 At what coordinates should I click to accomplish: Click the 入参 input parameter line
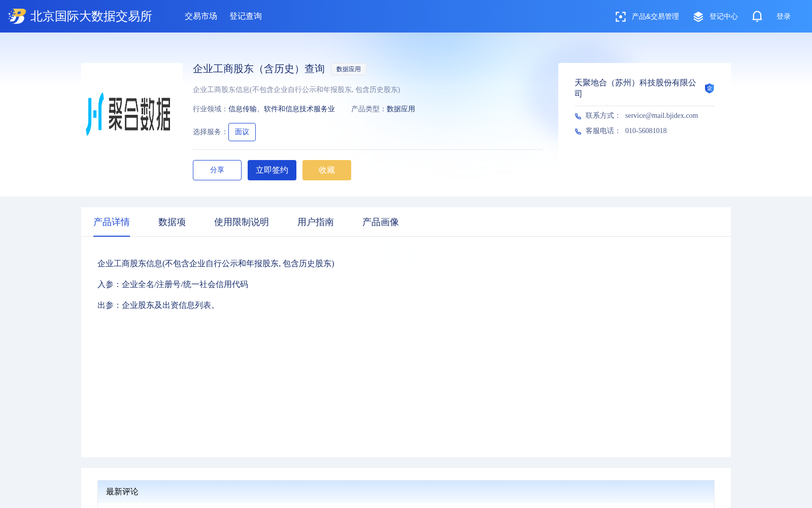(173, 284)
